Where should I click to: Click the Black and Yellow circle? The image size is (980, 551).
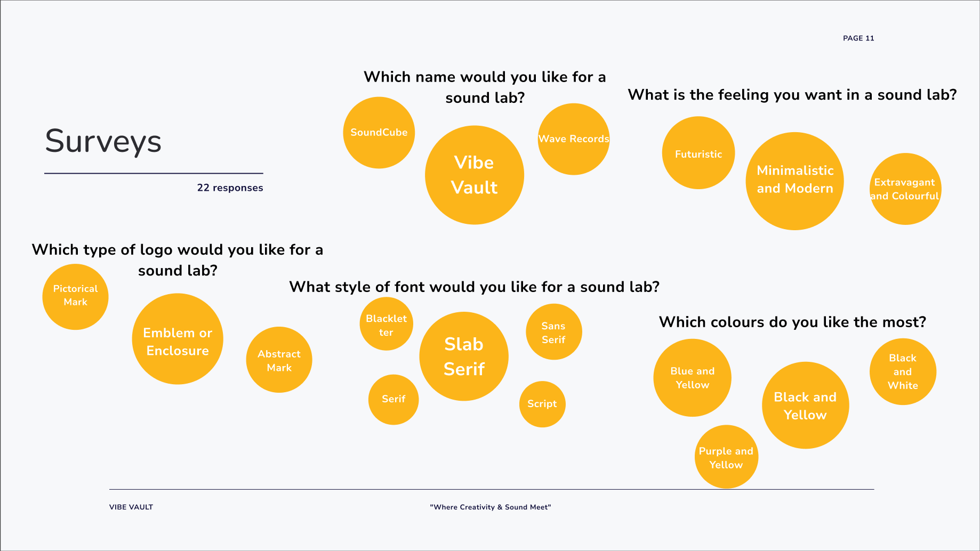[x=806, y=406]
